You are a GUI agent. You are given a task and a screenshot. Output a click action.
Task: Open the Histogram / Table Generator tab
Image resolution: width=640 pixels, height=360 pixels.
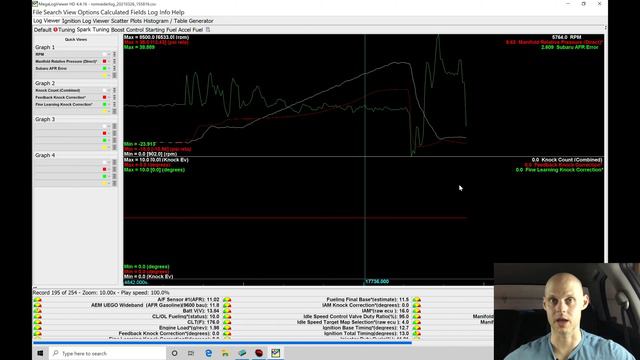178,21
